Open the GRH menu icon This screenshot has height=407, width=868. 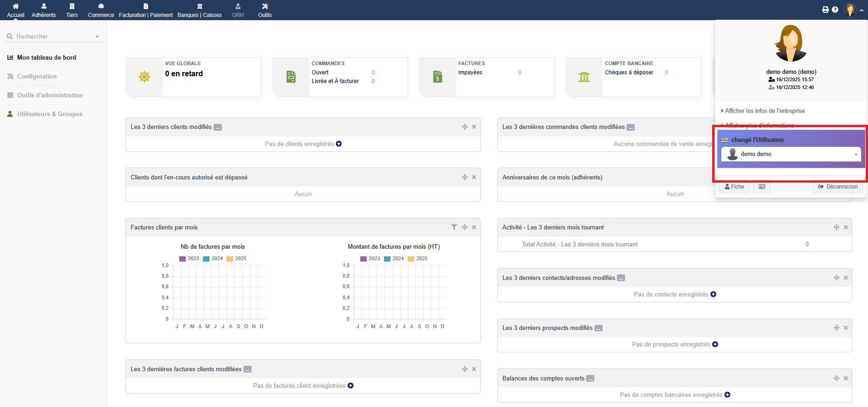pyautogui.click(x=238, y=6)
